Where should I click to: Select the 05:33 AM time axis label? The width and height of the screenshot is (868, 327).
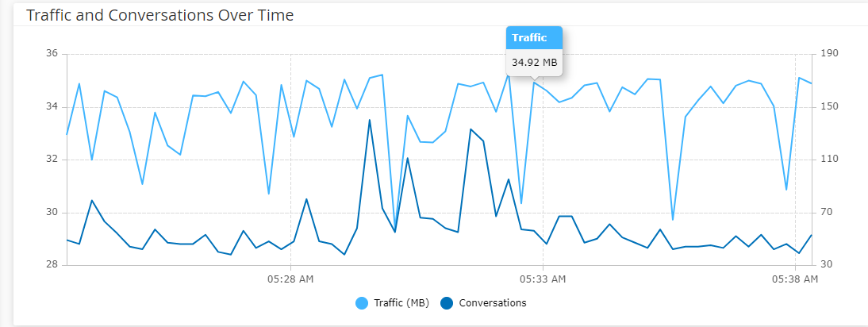tap(543, 279)
